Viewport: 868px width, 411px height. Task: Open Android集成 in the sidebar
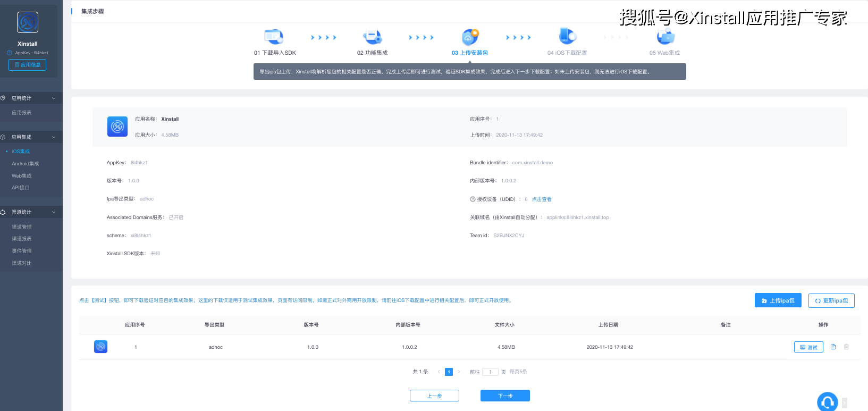[x=26, y=164]
